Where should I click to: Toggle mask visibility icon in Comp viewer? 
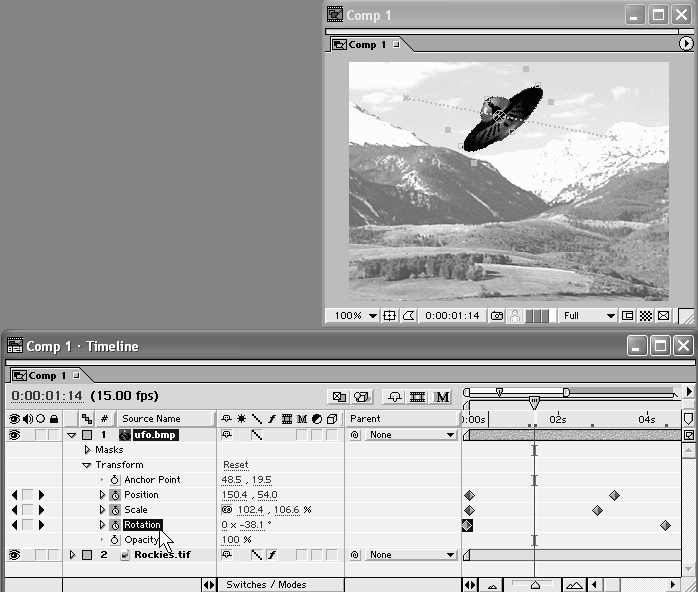point(409,316)
